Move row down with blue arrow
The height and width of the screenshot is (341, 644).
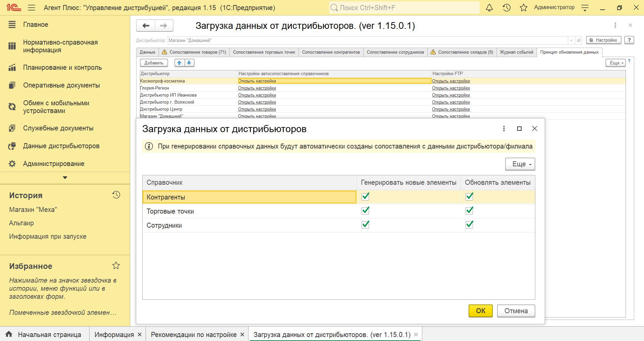coord(189,63)
